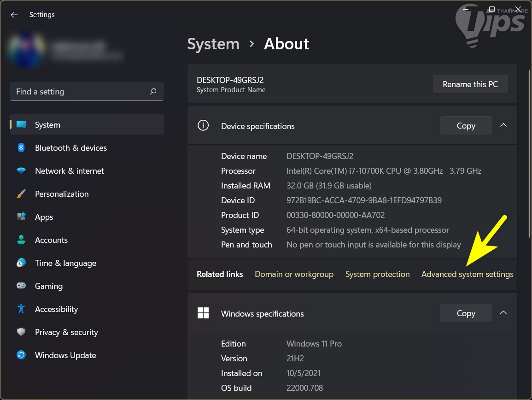Collapse the Device specifications section

(x=503, y=125)
